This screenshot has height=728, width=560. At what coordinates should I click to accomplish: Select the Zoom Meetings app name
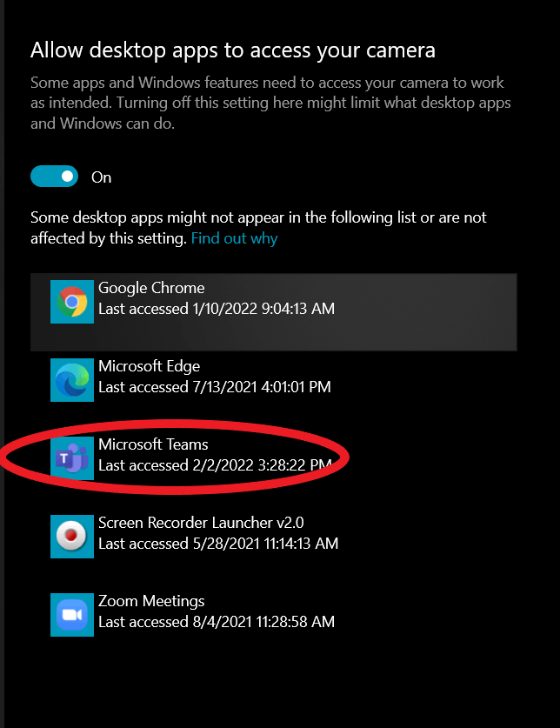(x=151, y=601)
